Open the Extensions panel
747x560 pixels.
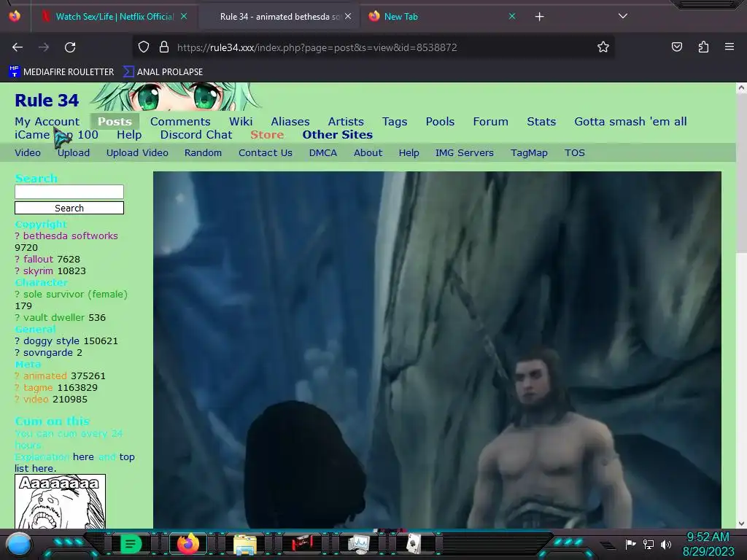703,47
